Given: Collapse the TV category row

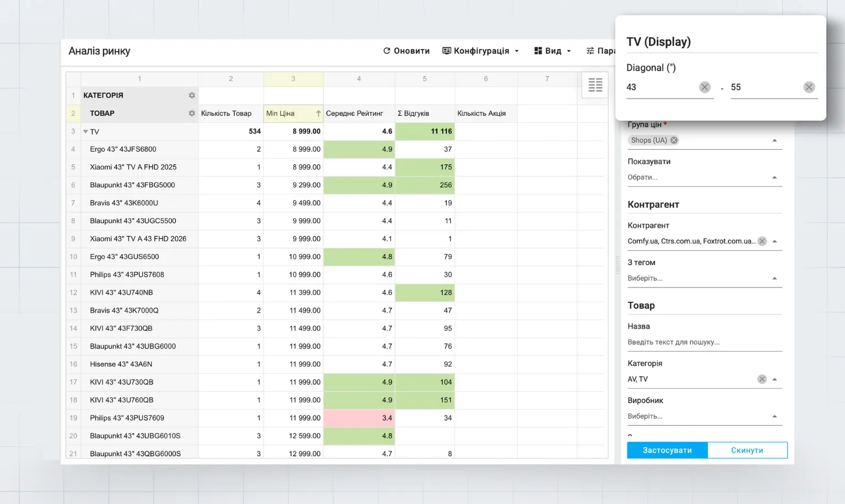Looking at the screenshot, I should [85, 132].
